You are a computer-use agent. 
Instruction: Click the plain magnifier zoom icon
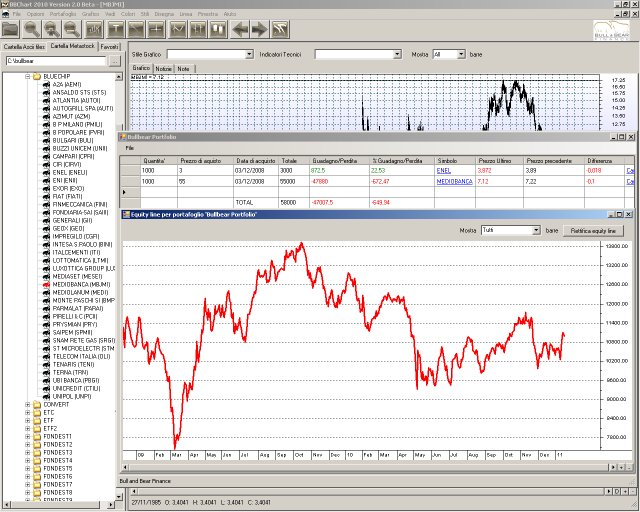pos(32,29)
